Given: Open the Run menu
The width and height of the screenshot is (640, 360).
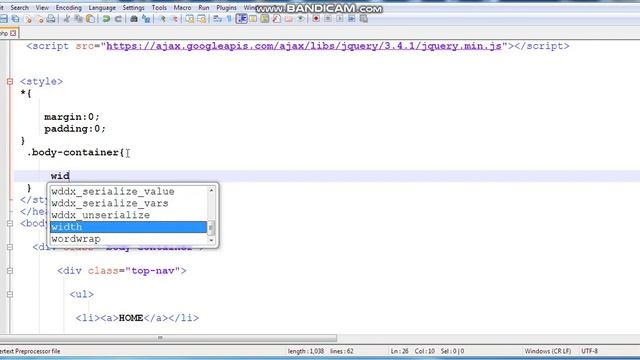Looking at the screenshot, I should 204,8.
